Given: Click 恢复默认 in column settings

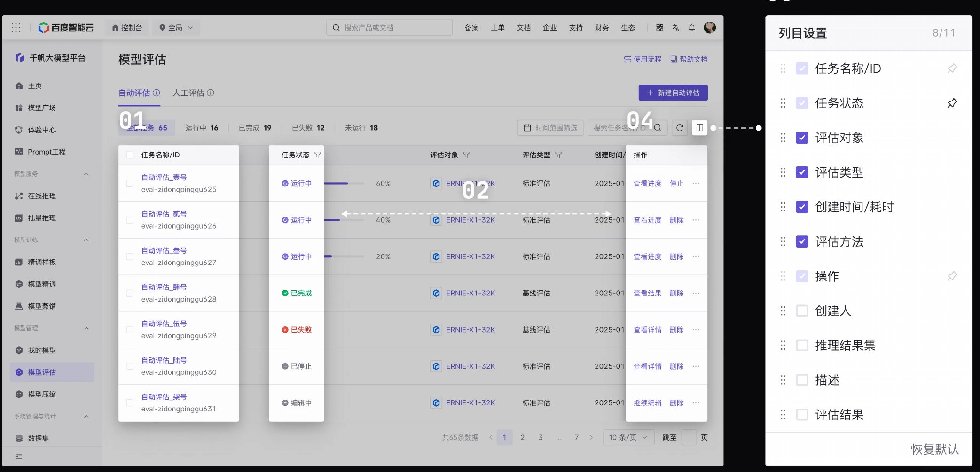Looking at the screenshot, I should tap(935, 449).
